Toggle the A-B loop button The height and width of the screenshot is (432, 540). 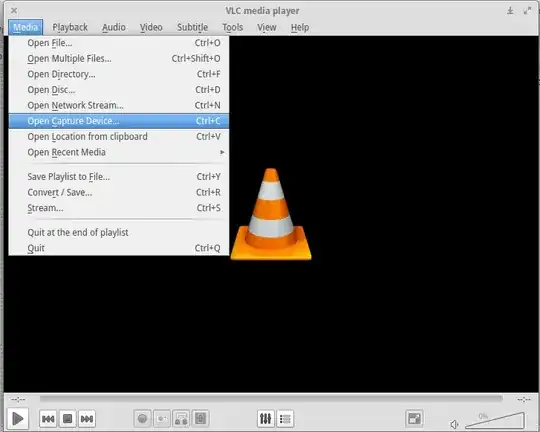pos(181,419)
